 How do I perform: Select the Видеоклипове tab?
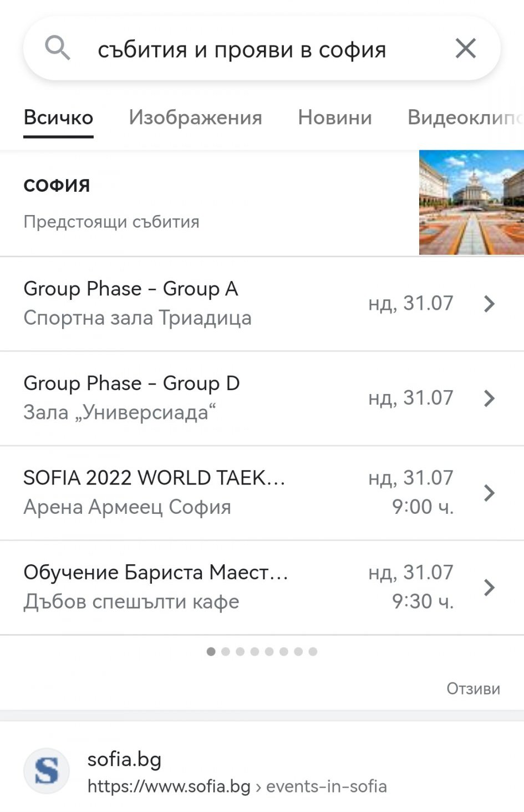coord(464,118)
